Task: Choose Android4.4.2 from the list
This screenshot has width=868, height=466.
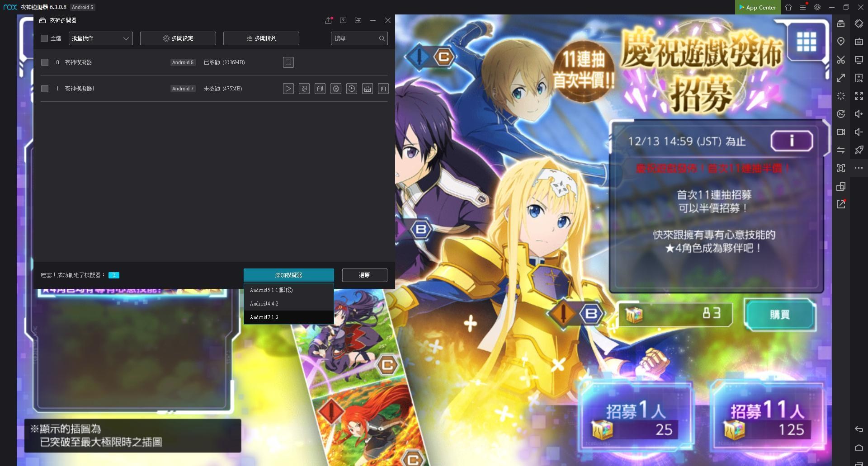Action: point(289,304)
